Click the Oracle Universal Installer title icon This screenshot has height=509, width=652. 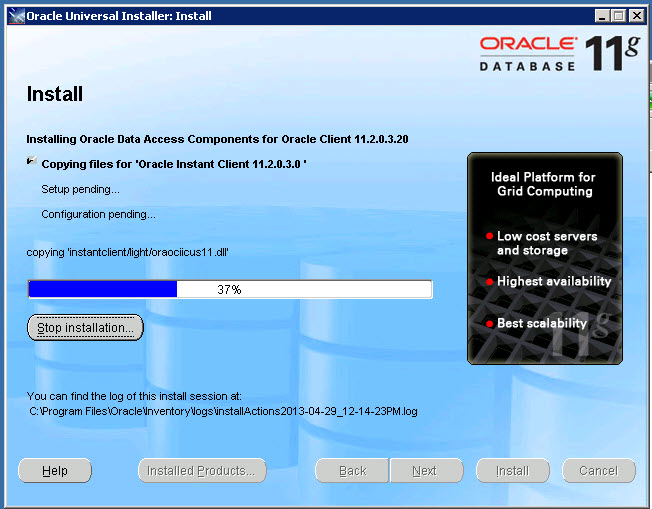17,16
